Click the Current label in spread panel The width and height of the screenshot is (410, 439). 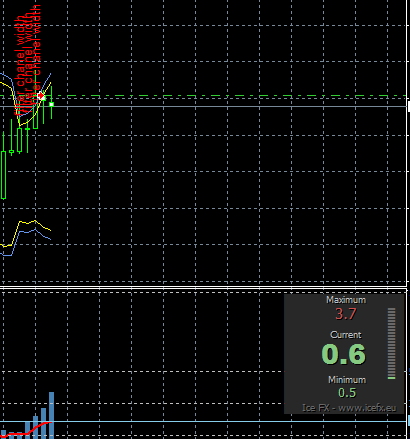tap(346, 335)
